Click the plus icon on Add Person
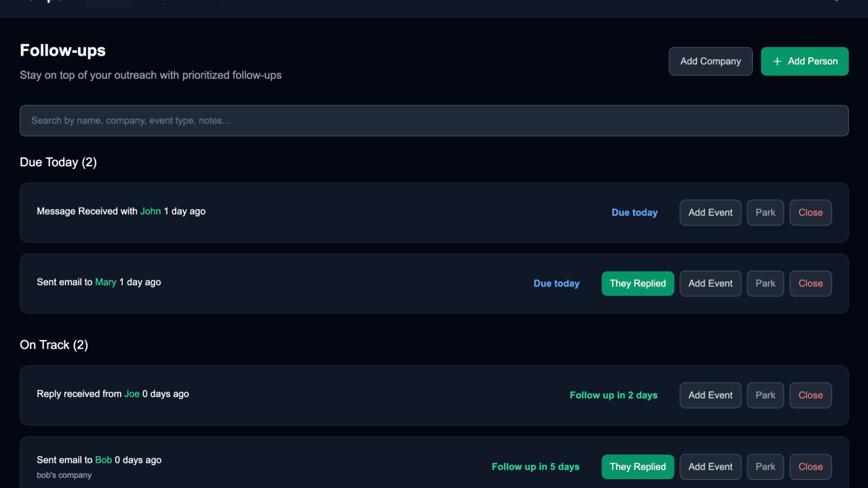The height and width of the screenshot is (488, 868). click(777, 61)
